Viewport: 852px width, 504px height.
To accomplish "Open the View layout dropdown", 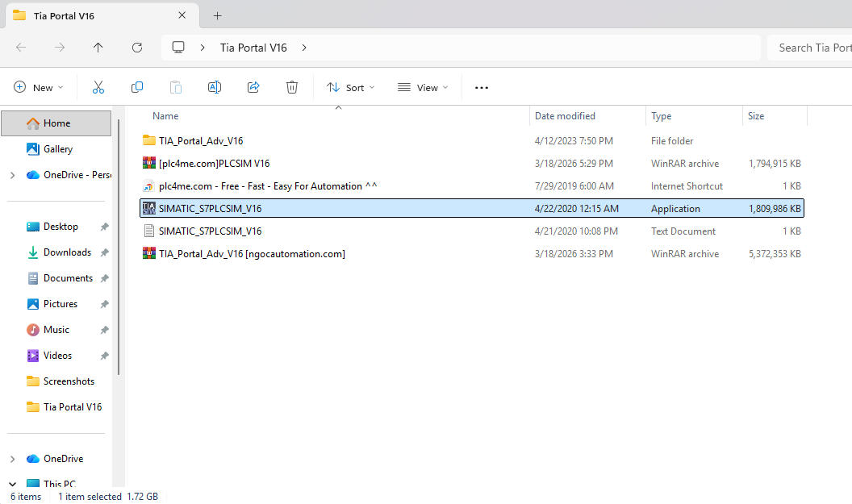I will pyautogui.click(x=423, y=87).
